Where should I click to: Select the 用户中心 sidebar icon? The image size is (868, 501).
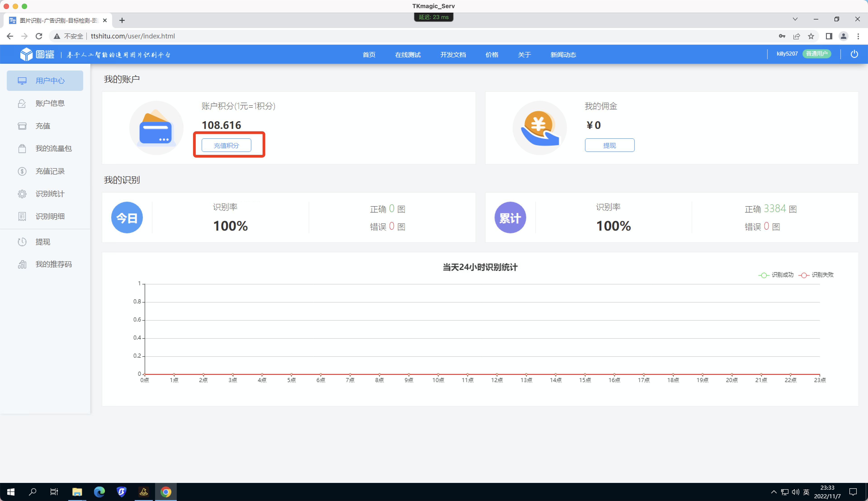tap(22, 80)
